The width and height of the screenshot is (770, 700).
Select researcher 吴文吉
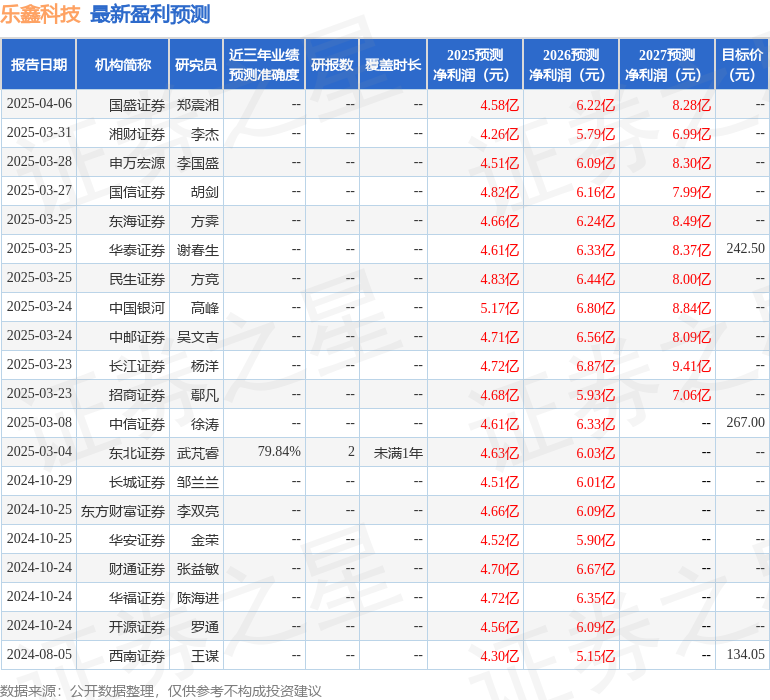(198, 337)
